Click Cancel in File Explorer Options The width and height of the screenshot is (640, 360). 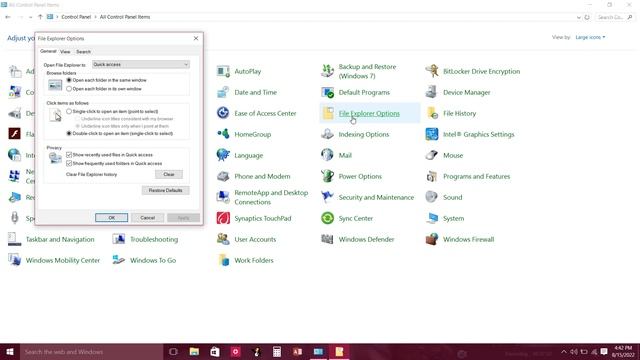147,218
